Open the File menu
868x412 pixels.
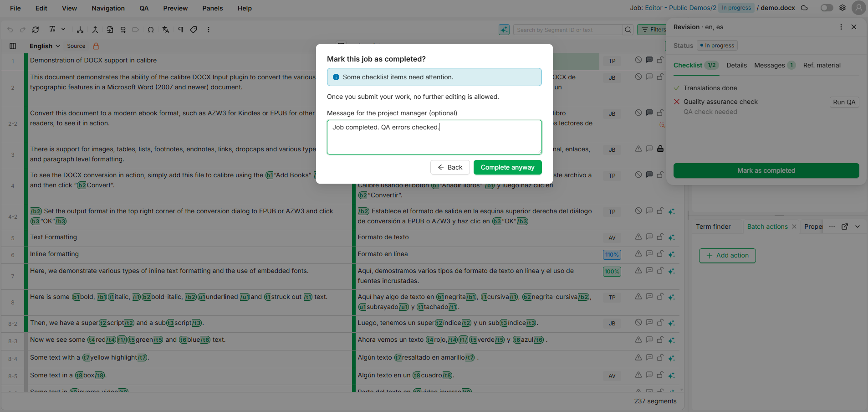pos(15,8)
